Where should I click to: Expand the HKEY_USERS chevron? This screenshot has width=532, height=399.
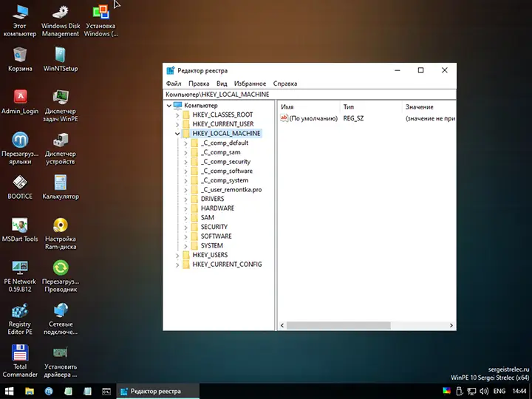coord(177,255)
